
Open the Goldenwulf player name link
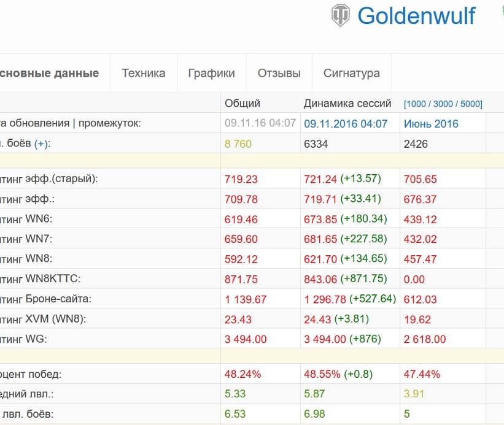pyautogui.click(x=416, y=16)
